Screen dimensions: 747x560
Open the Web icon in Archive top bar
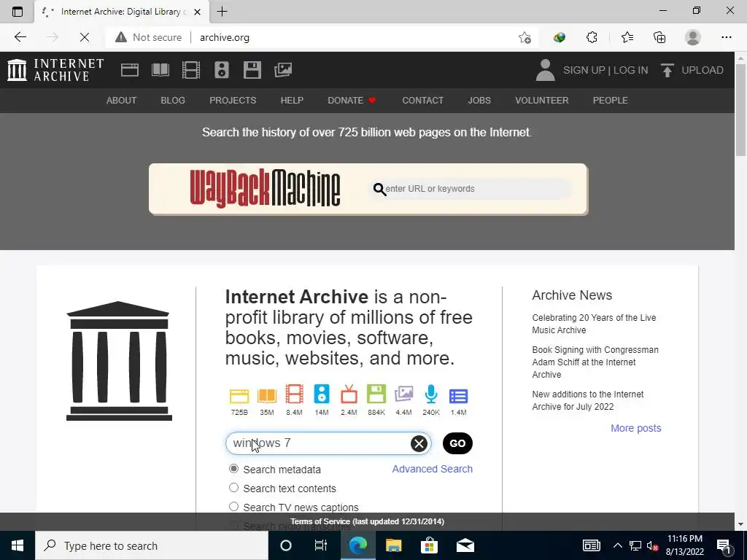pyautogui.click(x=130, y=70)
